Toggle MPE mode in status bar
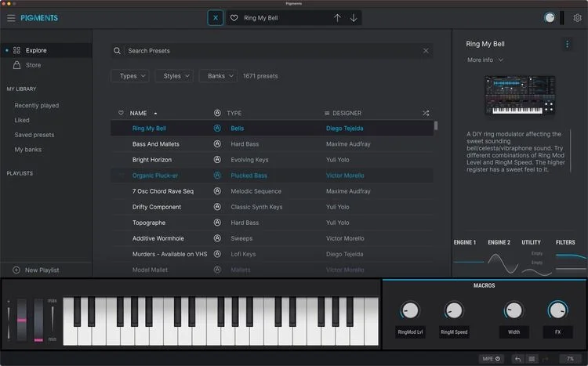588x366 pixels. tap(492, 359)
